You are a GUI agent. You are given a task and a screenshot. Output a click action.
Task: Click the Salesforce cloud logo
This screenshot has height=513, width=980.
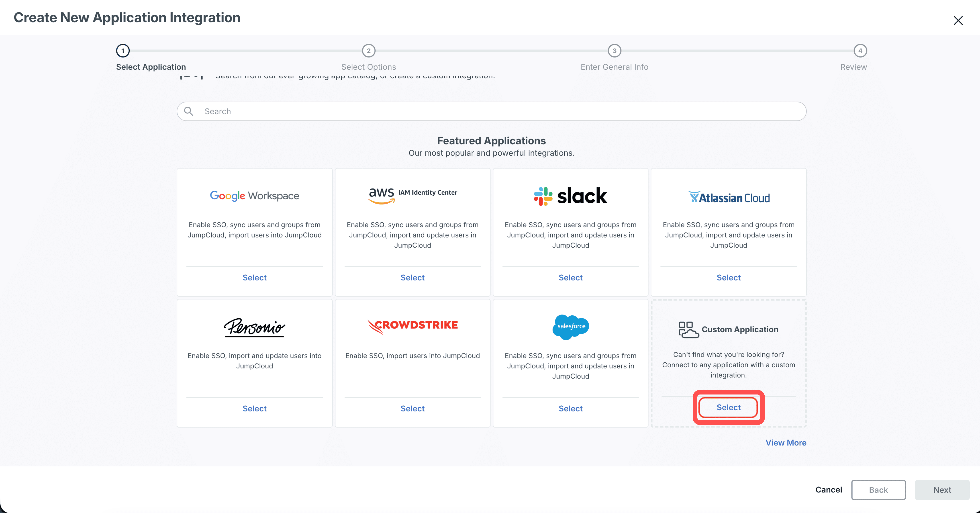click(570, 327)
